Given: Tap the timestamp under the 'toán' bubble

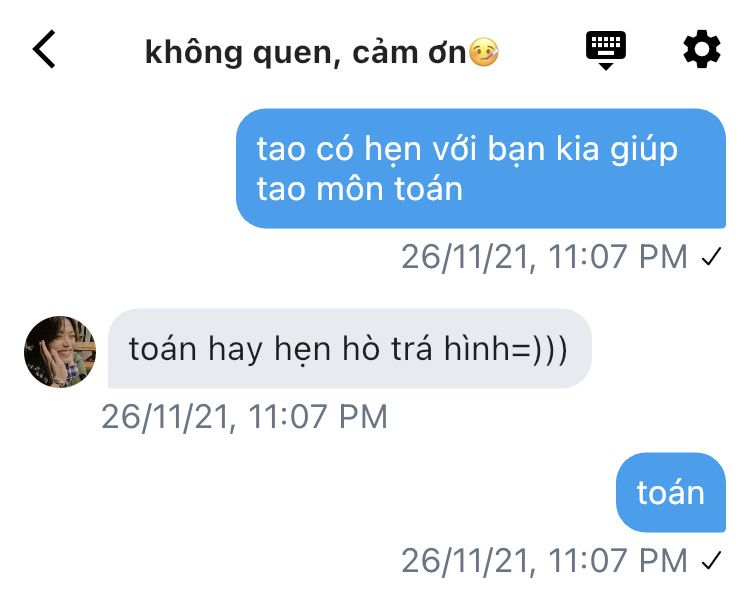Looking at the screenshot, I should coord(544,561).
